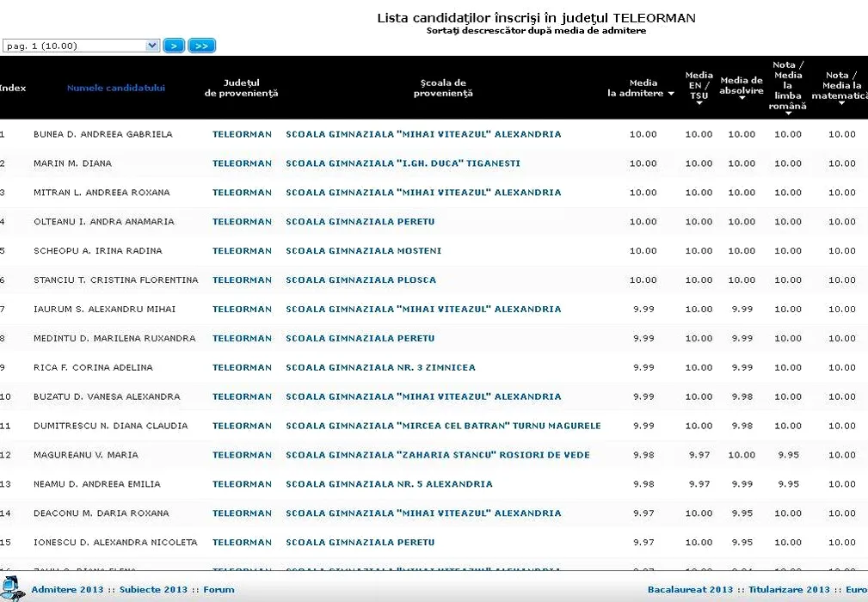This screenshot has width=868, height=602.
Task: Click the next page arrow button
Action: click(174, 46)
